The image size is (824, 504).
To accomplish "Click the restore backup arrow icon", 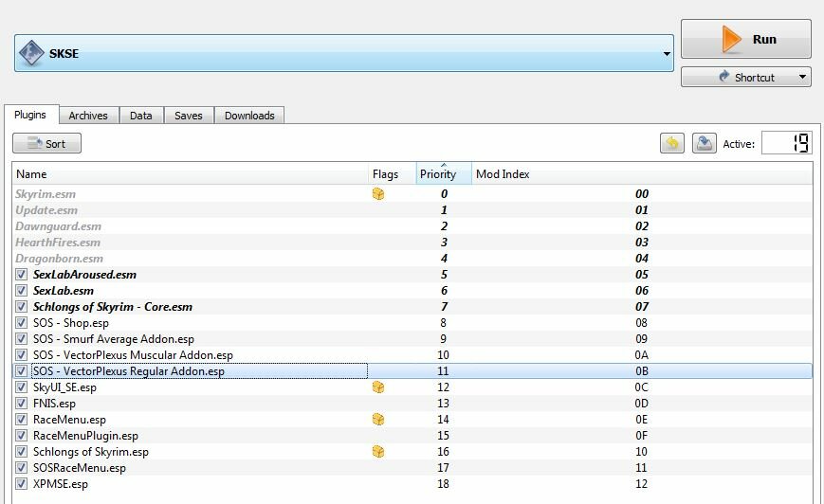I will (x=672, y=143).
